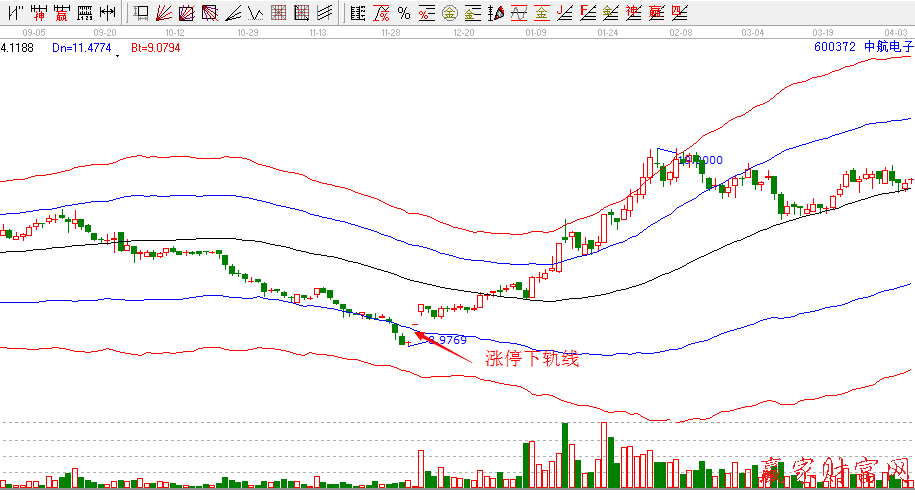915x495 pixels.
Task: Click the 12-20 date marker on timeline
Action: pyautogui.click(x=463, y=33)
